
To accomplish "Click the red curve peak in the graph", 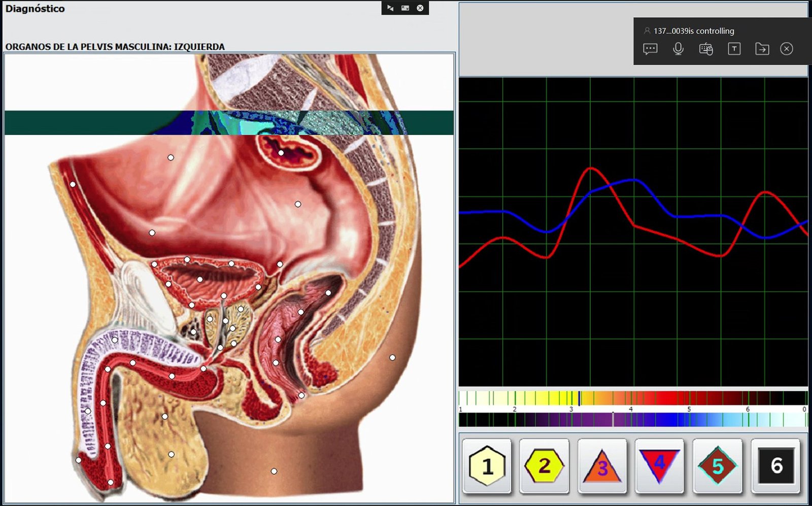I will tap(591, 168).
